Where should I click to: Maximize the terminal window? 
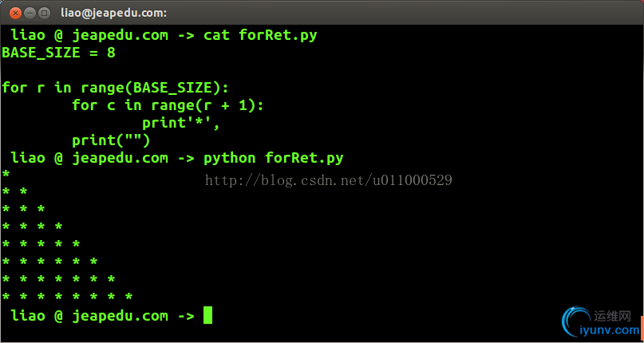(x=45, y=13)
